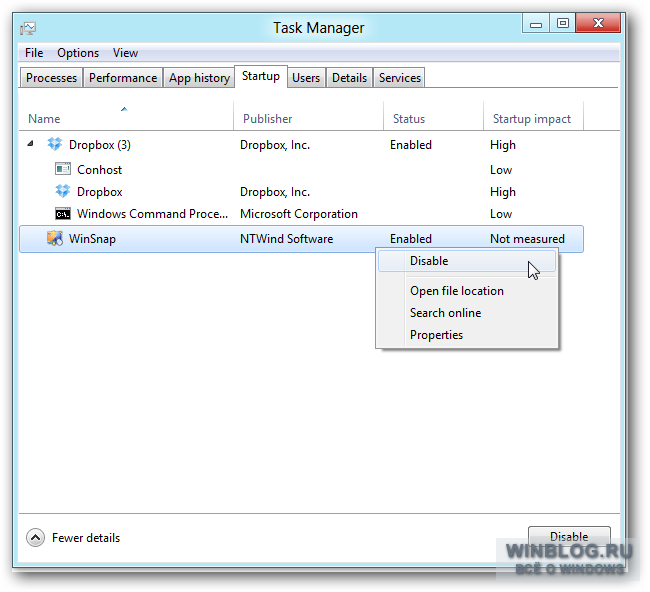Switch to the Processes tab
This screenshot has height=592, width=650.
pos(51,78)
